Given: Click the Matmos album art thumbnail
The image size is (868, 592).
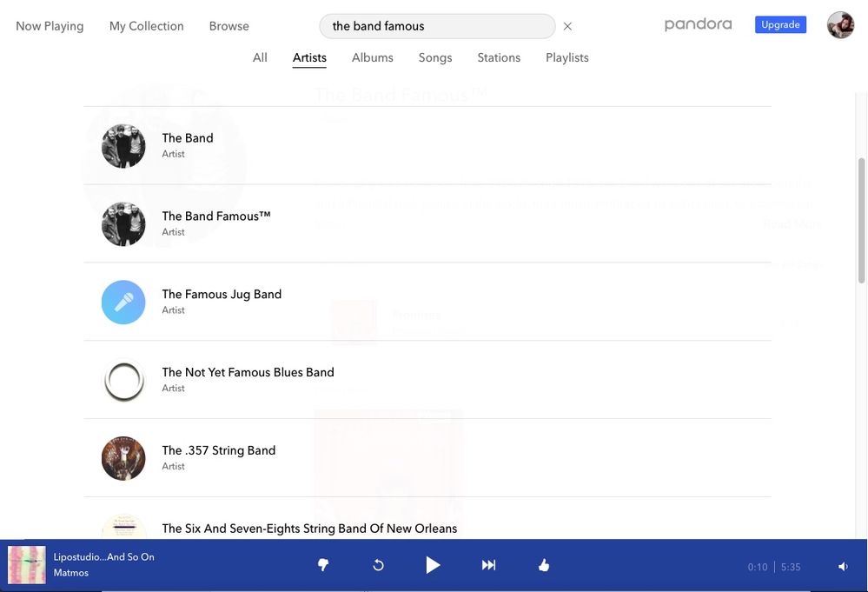Looking at the screenshot, I should coord(27,564).
